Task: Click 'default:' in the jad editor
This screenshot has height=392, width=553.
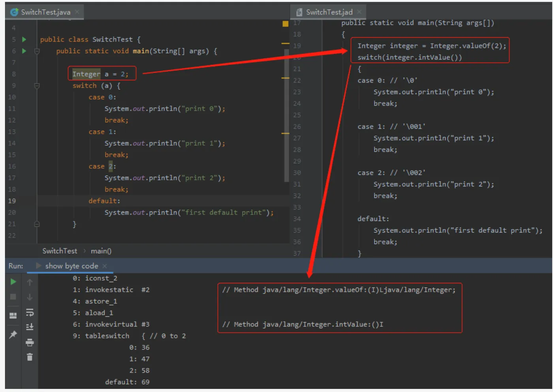Action: [x=373, y=219]
